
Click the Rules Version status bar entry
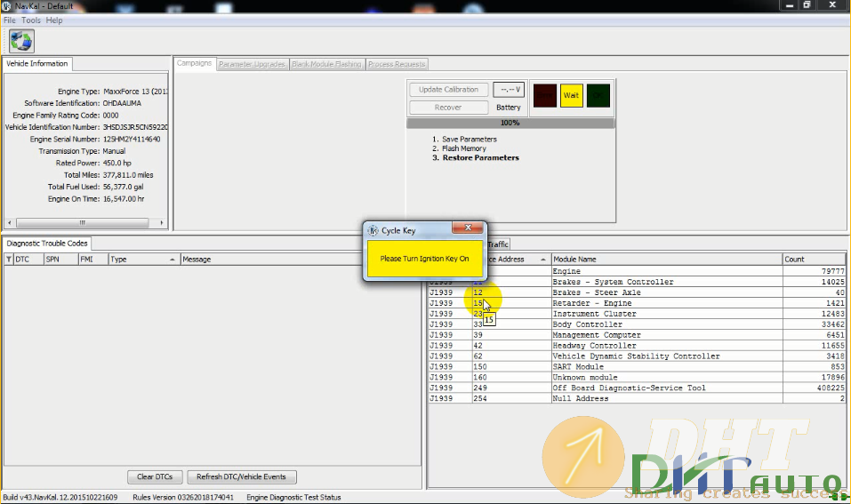pyautogui.click(x=183, y=498)
